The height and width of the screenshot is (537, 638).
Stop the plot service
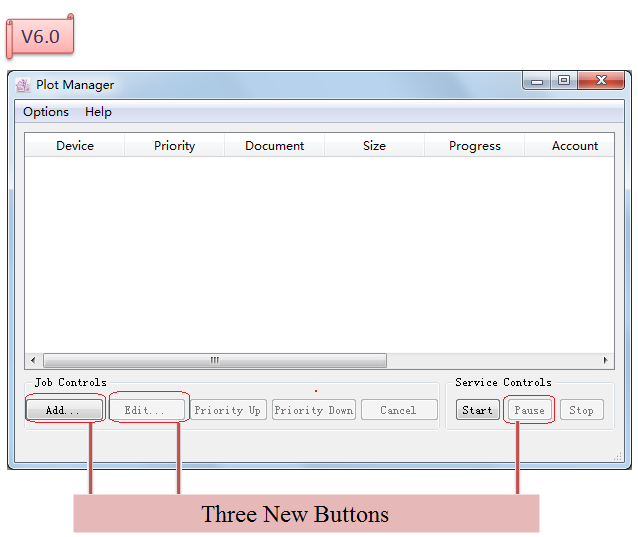coord(581,410)
